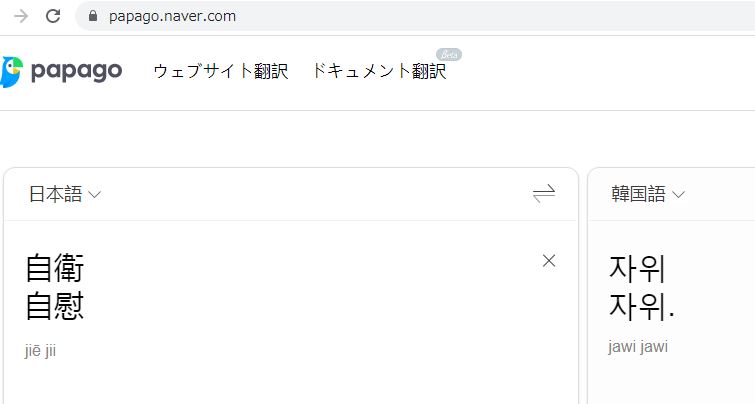Click the romanization jawi jawi
The height and width of the screenshot is (404, 755).
click(x=638, y=347)
